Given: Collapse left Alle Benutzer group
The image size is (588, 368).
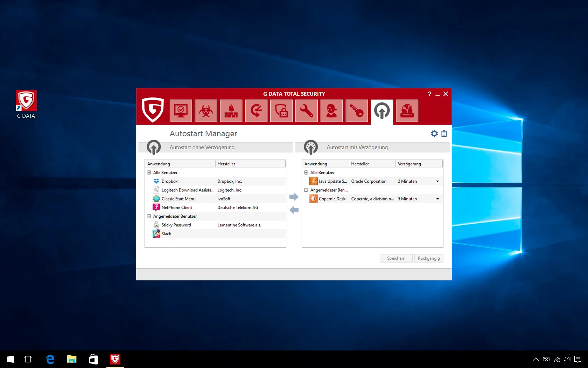Looking at the screenshot, I should (x=149, y=172).
